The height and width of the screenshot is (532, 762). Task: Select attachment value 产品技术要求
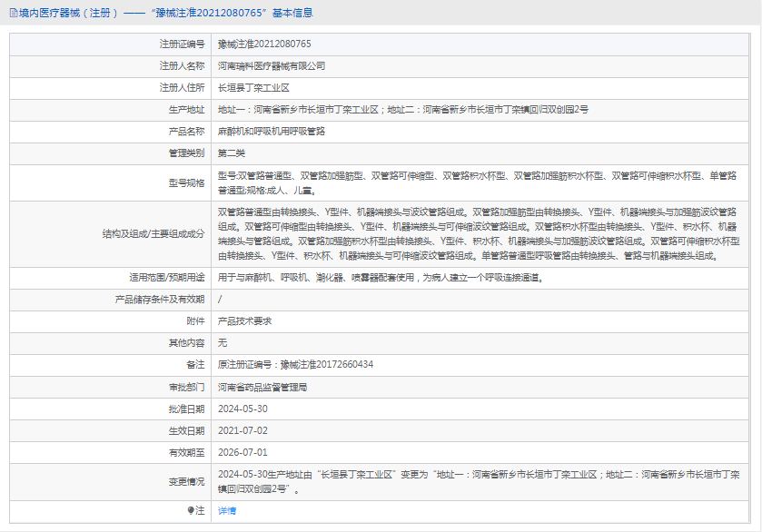[x=244, y=321]
